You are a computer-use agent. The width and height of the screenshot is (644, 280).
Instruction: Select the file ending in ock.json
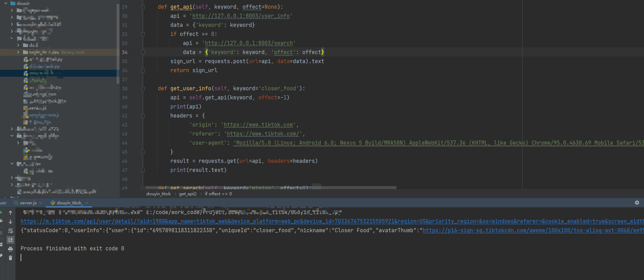point(45,101)
